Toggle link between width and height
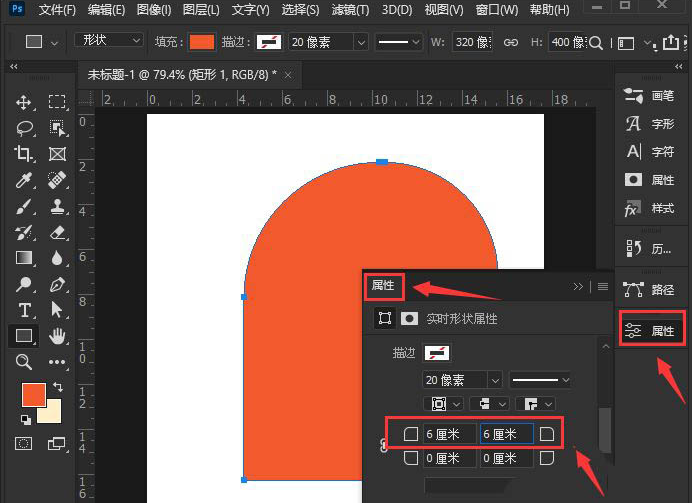The height and width of the screenshot is (503, 692). 511,42
